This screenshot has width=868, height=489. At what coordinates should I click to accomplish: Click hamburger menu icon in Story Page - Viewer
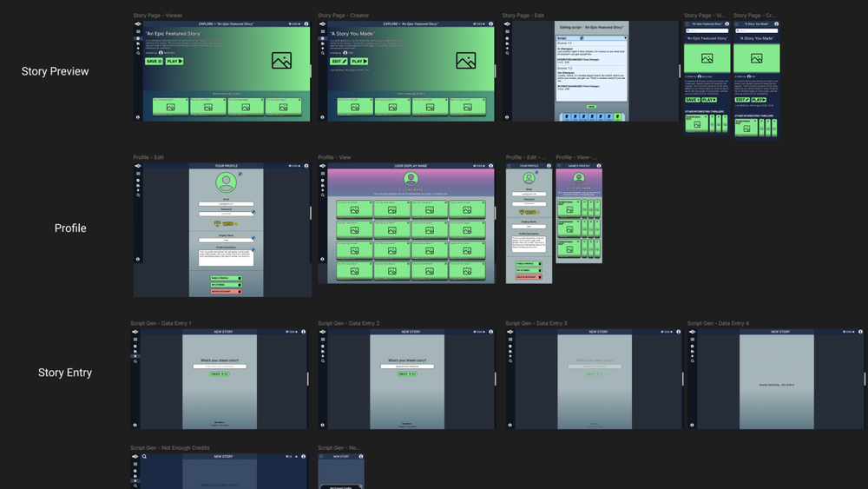pos(138,31)
